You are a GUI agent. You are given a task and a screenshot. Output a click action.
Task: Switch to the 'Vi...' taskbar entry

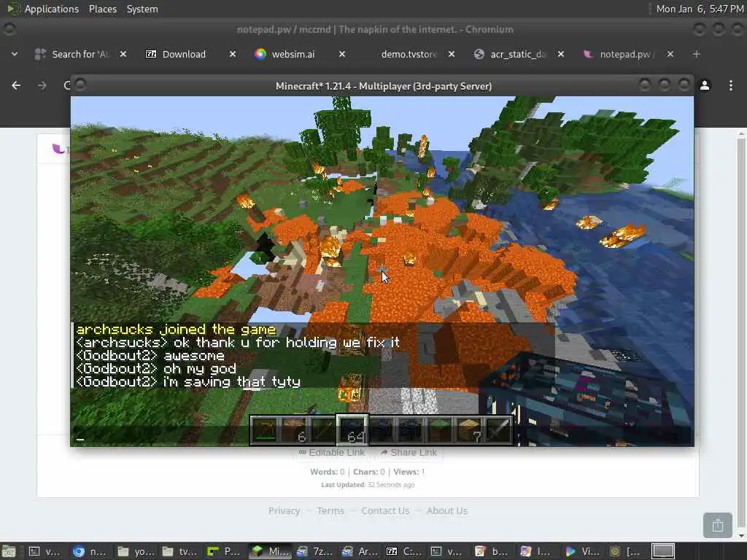(583, 551)
